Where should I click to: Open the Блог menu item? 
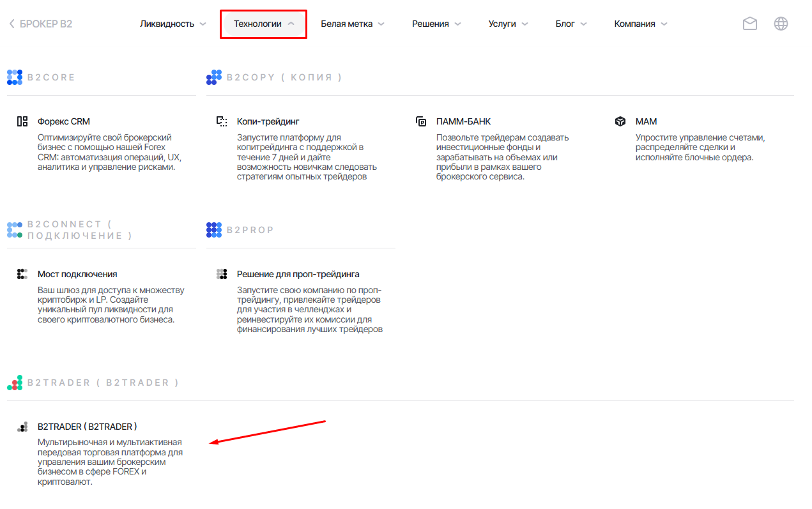click(x=571, y=24)
